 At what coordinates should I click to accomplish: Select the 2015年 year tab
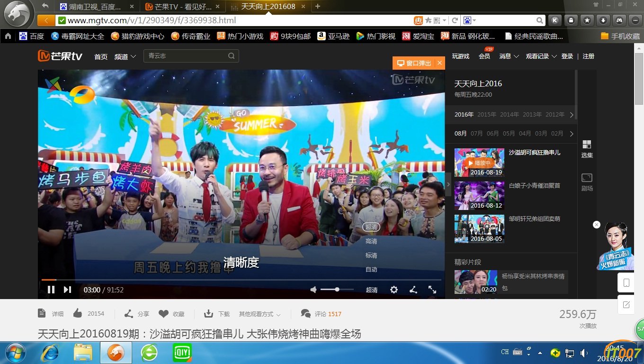[x=487, y=115]
